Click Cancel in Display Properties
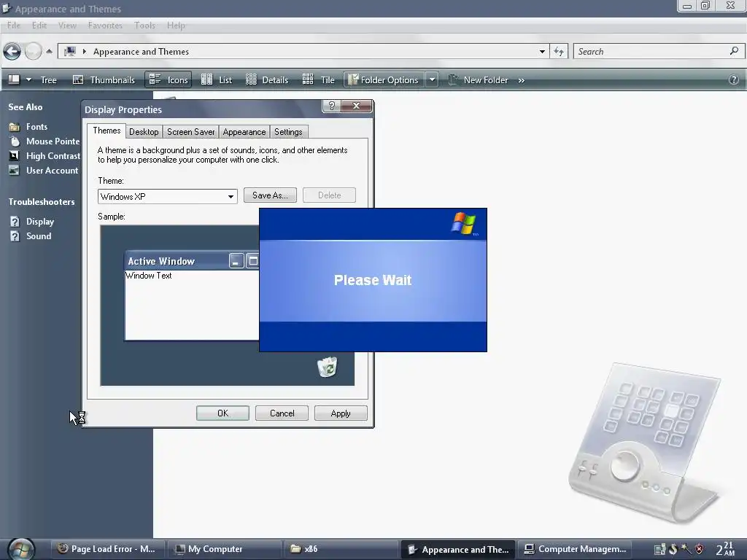 (282, 413)
